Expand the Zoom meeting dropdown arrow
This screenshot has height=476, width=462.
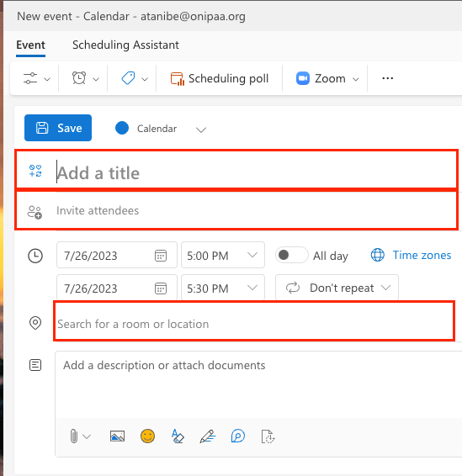point(356,79)
